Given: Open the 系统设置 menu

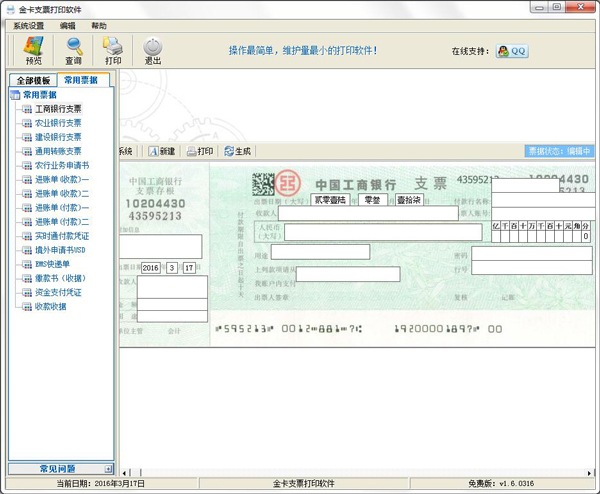Looking at the screenshot, I should click(29, 26).
